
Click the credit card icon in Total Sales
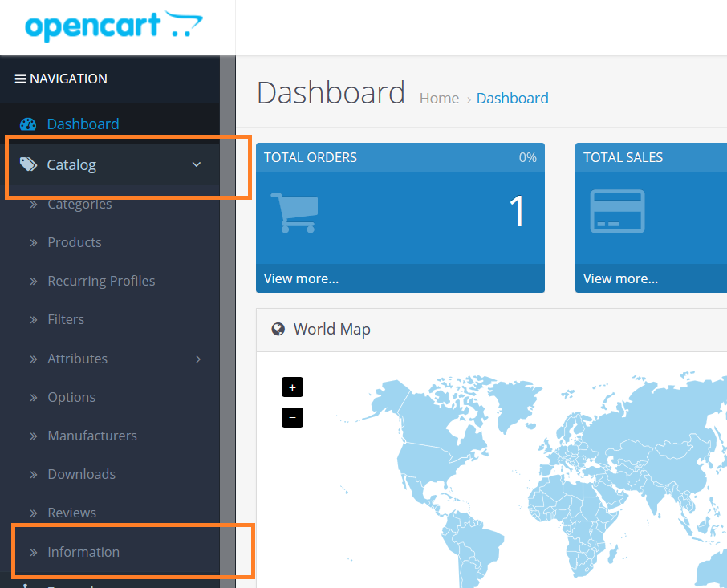[617, 211]
